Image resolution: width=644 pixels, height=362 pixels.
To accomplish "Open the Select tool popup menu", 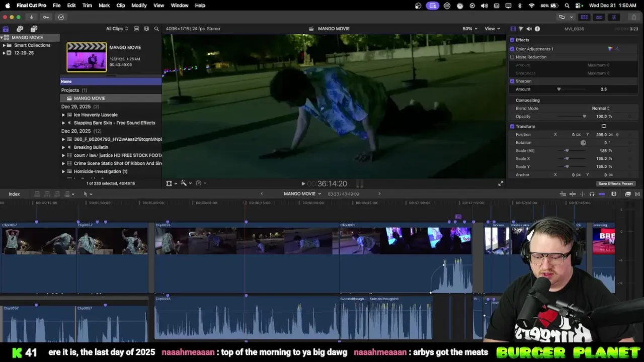I will (x=88, y=194).
